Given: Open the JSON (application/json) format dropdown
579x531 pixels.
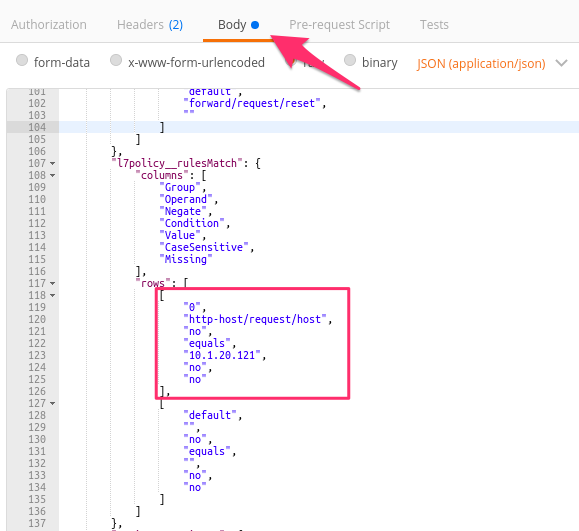Looking at the screenshot, I should pyautogui.click(x=481, y=64).
